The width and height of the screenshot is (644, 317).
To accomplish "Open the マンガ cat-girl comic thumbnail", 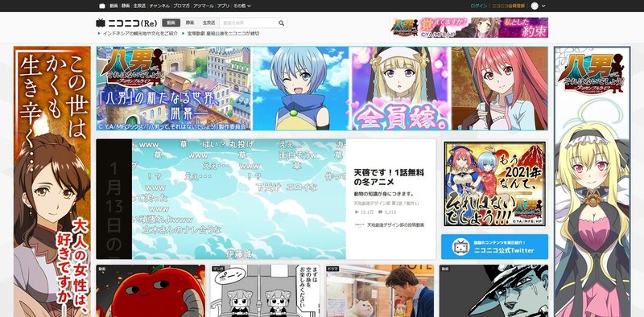I will (266, 290).
